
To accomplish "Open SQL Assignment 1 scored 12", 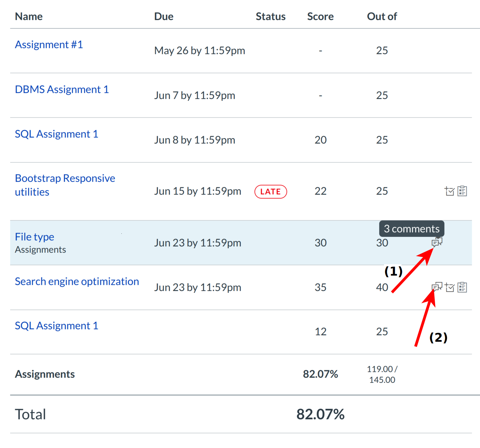I will point(57,326).
